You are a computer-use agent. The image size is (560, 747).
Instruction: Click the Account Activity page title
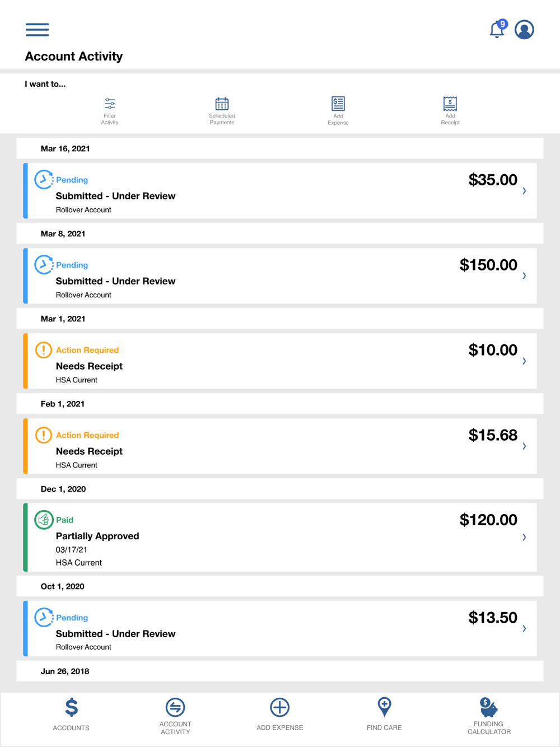coord(74,57)
